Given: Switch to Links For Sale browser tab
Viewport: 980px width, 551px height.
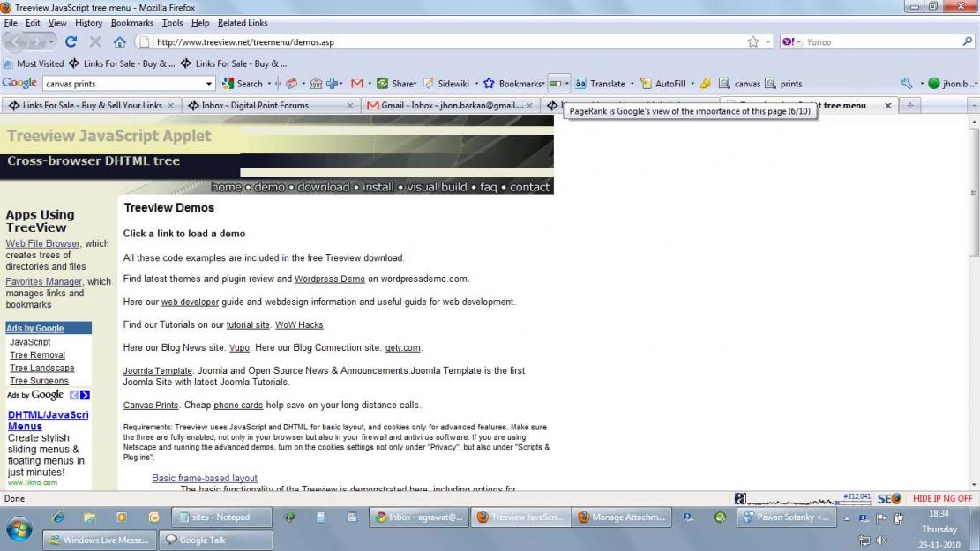Looking at the screenshot, I should pos(91,106).
